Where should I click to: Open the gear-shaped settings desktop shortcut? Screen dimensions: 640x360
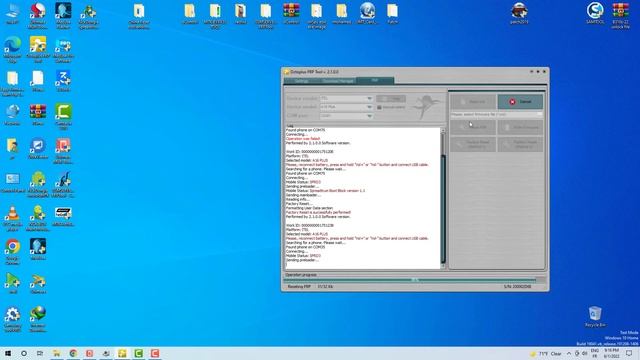point(12,319)
